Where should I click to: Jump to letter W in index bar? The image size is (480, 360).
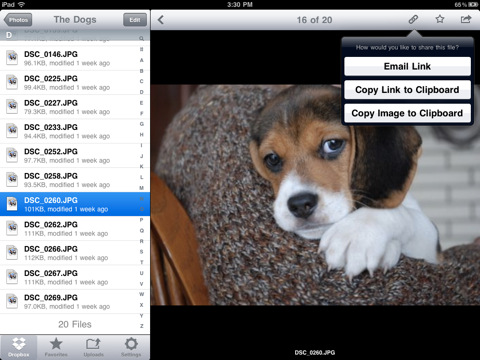pyautogui.click(x=142, y=294)
